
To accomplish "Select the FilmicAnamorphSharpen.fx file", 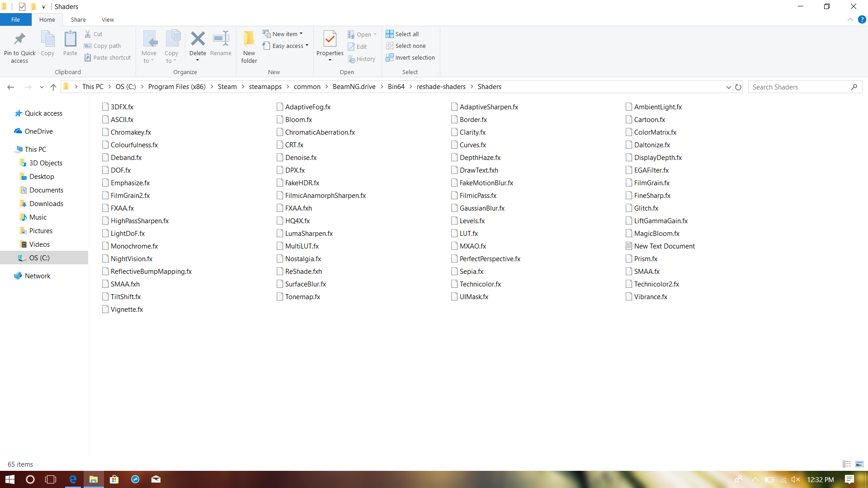I will (x=321, y=196).
